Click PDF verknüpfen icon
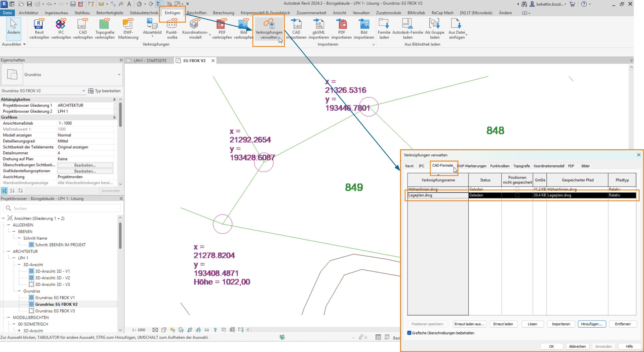 pos(222,24)
